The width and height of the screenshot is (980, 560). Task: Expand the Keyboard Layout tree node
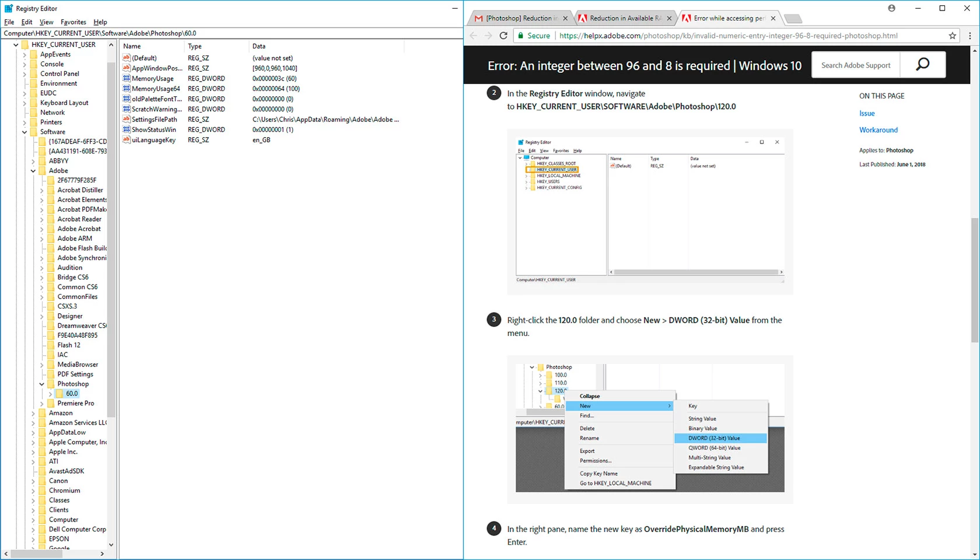pyautogui.click(x=24, y=103)
